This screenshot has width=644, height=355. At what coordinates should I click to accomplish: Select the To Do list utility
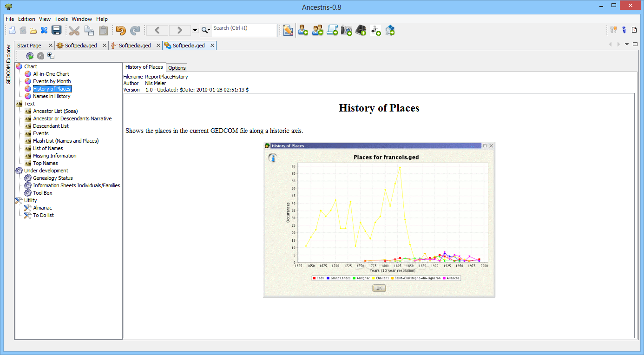tap(43, 215)
